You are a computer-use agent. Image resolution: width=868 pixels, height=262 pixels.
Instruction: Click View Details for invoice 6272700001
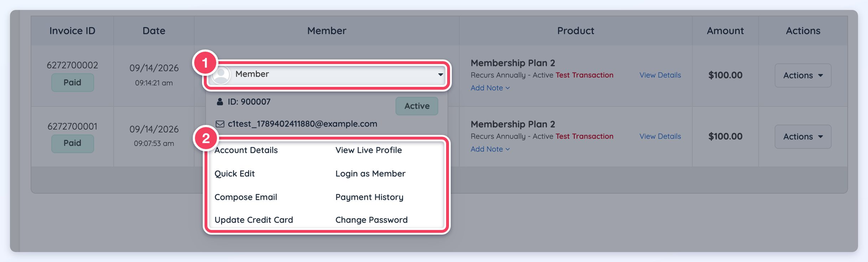660,136
